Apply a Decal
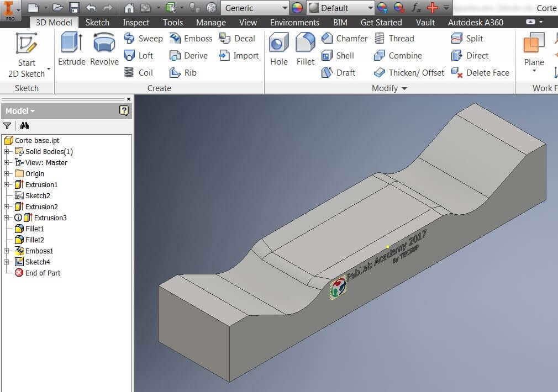 tap(237, 39)
